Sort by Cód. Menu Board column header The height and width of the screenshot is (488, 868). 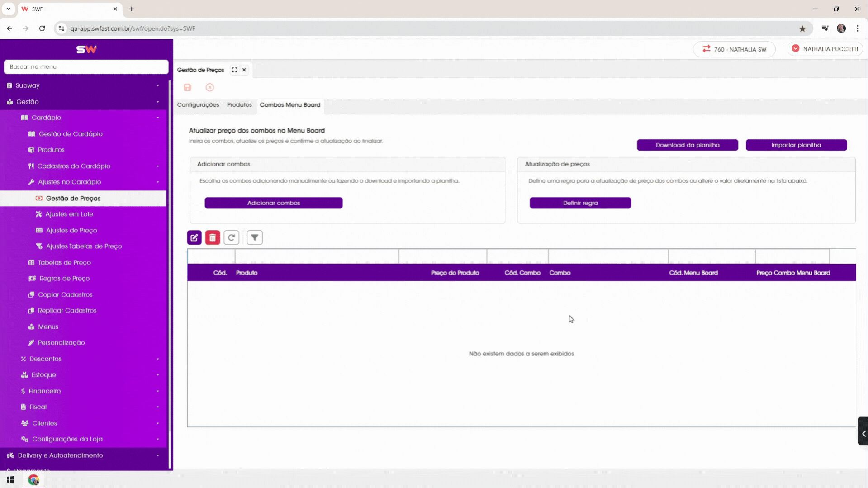click(x=693, y=273)
